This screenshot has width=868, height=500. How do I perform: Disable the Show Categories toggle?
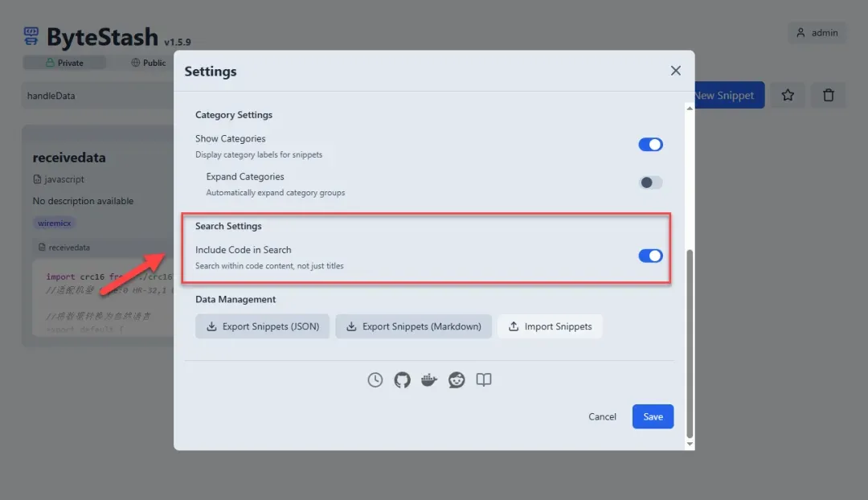click(650, 145)
